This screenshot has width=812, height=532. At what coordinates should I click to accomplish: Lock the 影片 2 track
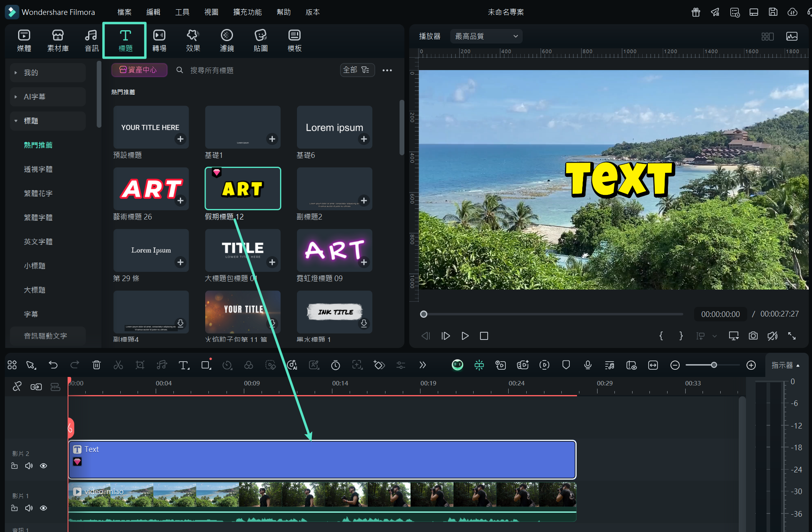point(14,466)
